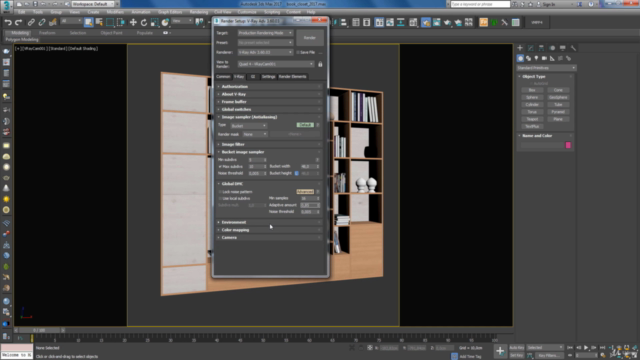640x360 pixels.
Task: Open the Render mask dropdown
Action: [x=255, y=134]
